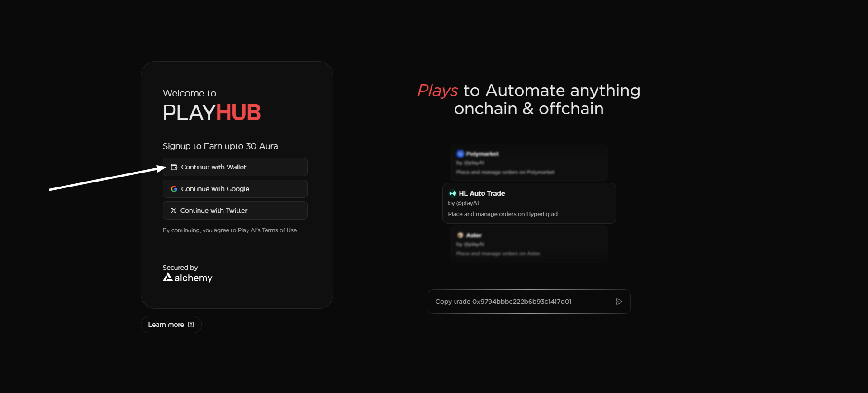Open the Terms of Use link
This screenshot has height=393, width=868.
pos(280,230)
